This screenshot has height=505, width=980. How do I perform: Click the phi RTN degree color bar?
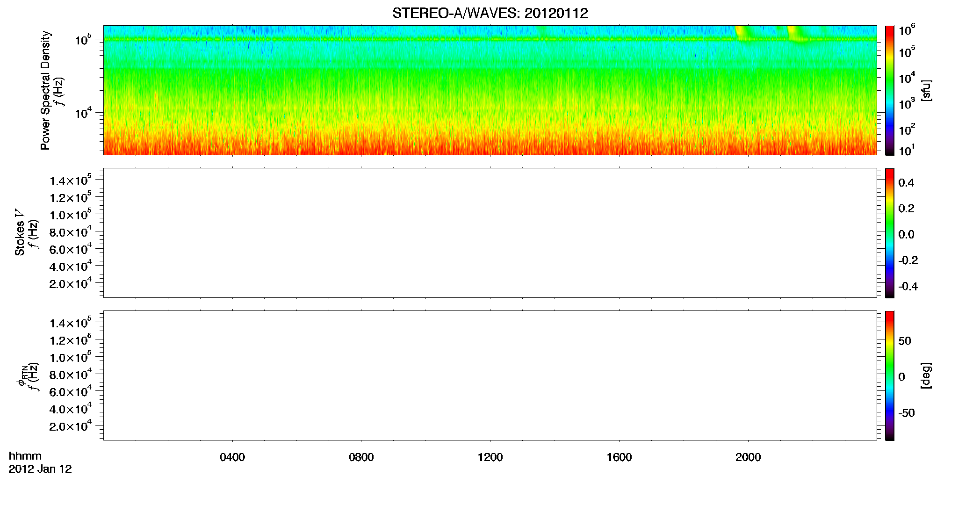click(x=889, y=375)
